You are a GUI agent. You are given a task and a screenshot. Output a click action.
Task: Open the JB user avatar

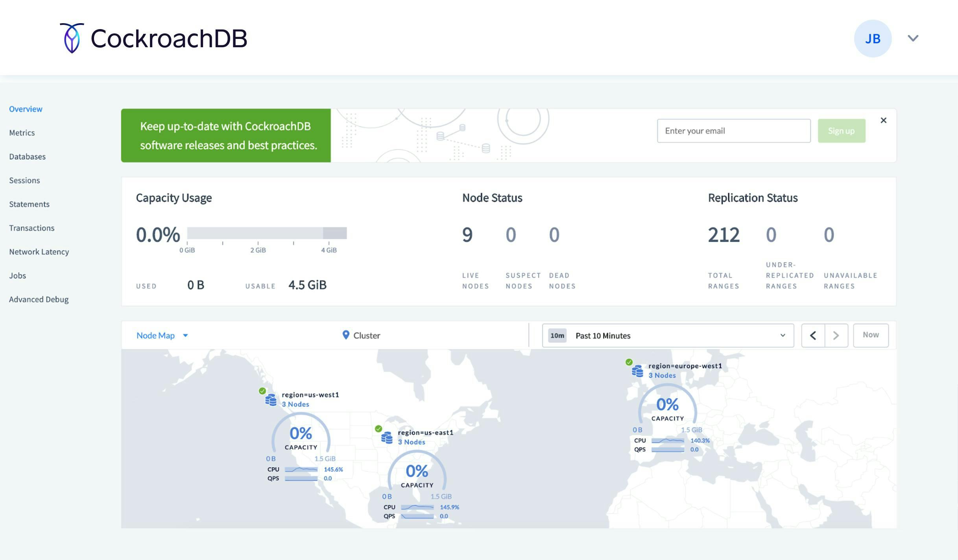click(873, 38)
